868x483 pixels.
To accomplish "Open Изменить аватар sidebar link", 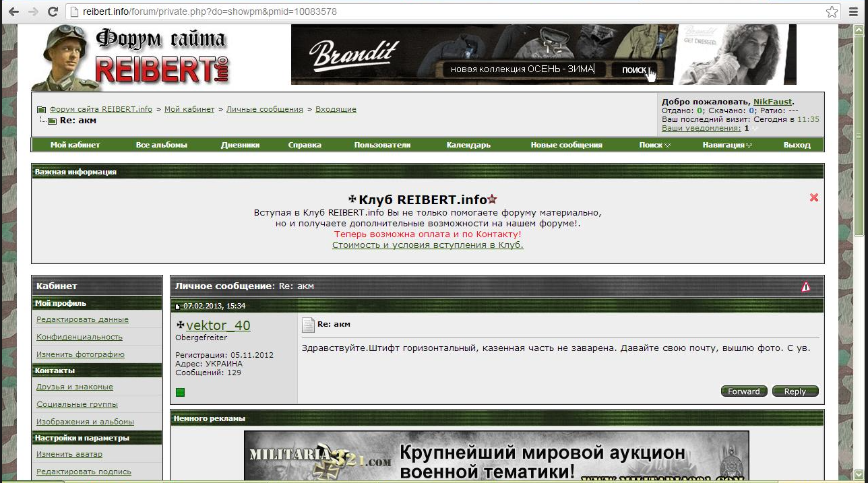I will [69, 454].
